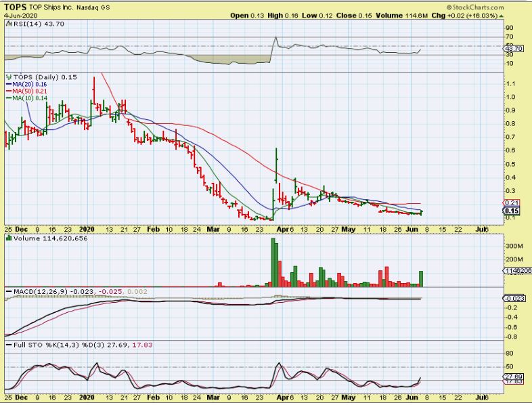This screenshot has width=532, height=405.
Task: Click the late-March price spike bar near 0.6
Action: (277, 165)
